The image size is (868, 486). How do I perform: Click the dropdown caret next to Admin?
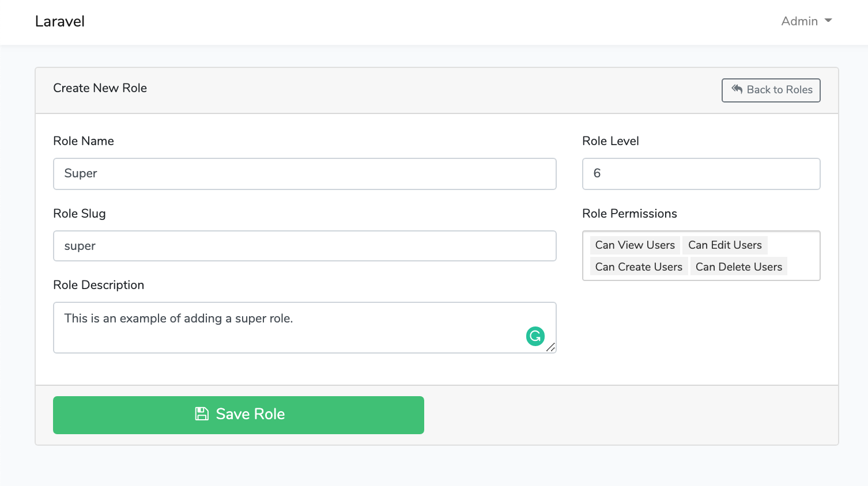pyautogui.click(x=828, y=21)
